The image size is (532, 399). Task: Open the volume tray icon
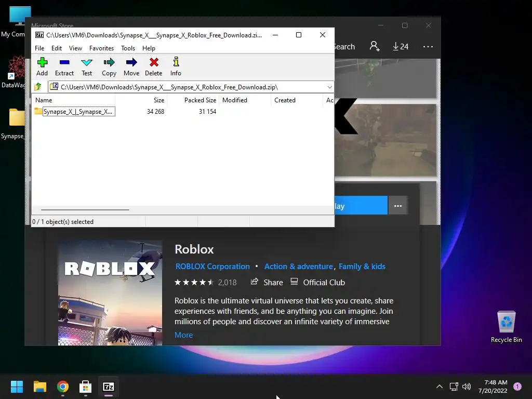(467, 387)
